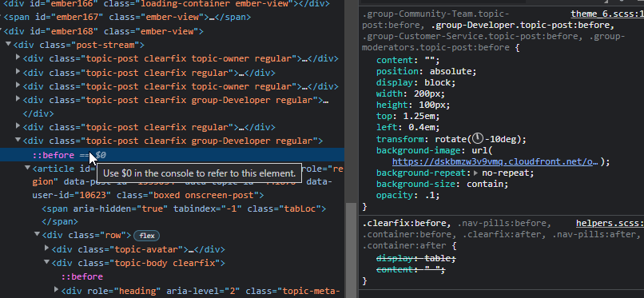Click the struck-through content: " " declaration
This screenshot has height=298, width=644.
coord(411,269)
